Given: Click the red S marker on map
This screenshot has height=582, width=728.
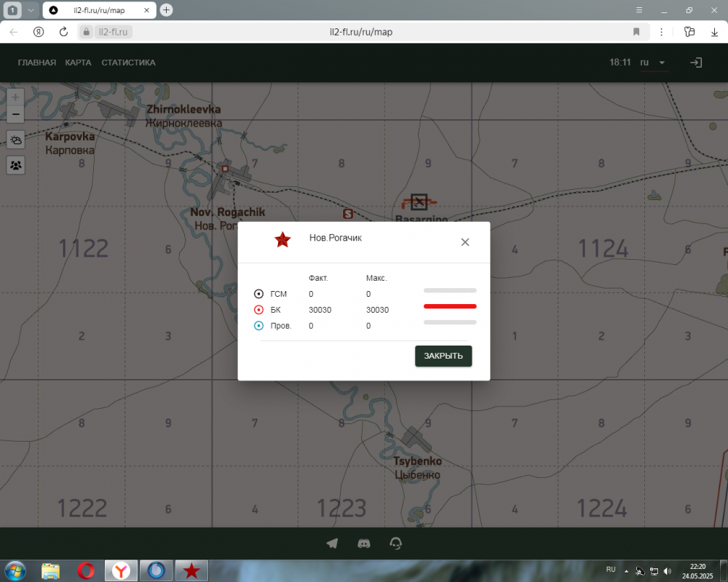Looking at the screenshot, I should click(348, 213).
